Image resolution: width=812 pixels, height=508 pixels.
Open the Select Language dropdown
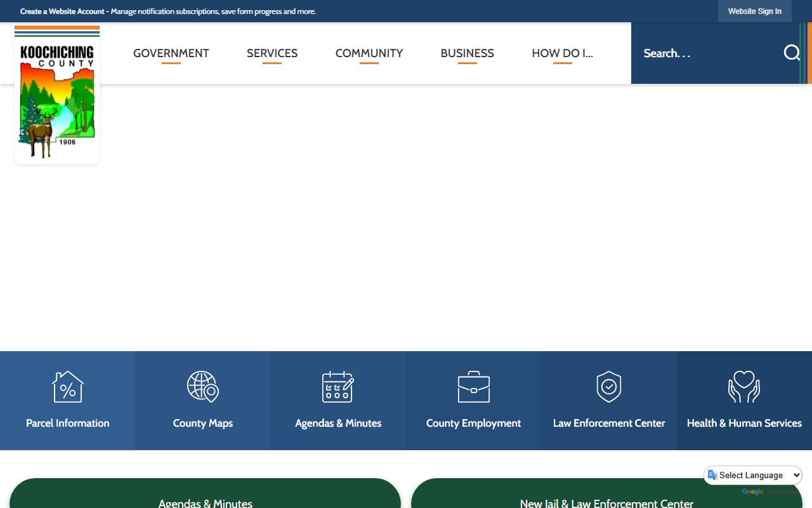pyautogui.click(x=753, y=475)
